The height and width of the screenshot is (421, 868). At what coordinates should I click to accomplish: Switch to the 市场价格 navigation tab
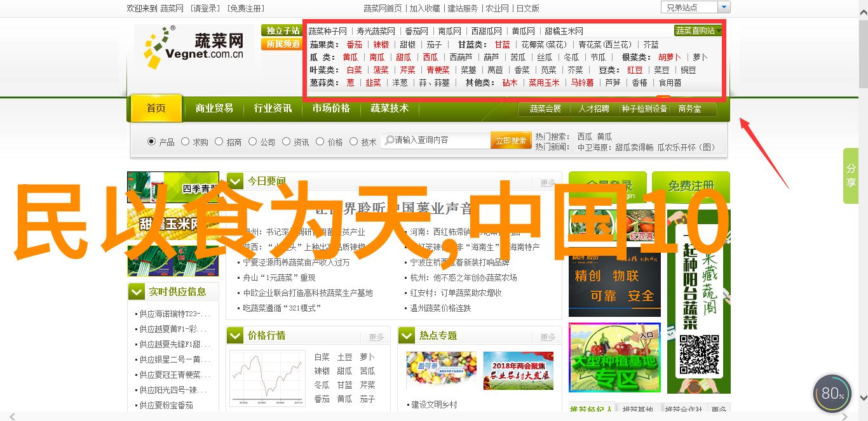(331, 109)
